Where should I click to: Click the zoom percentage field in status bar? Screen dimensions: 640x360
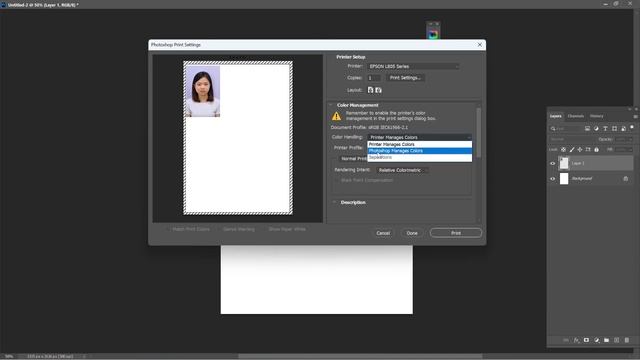pos(9,356)
